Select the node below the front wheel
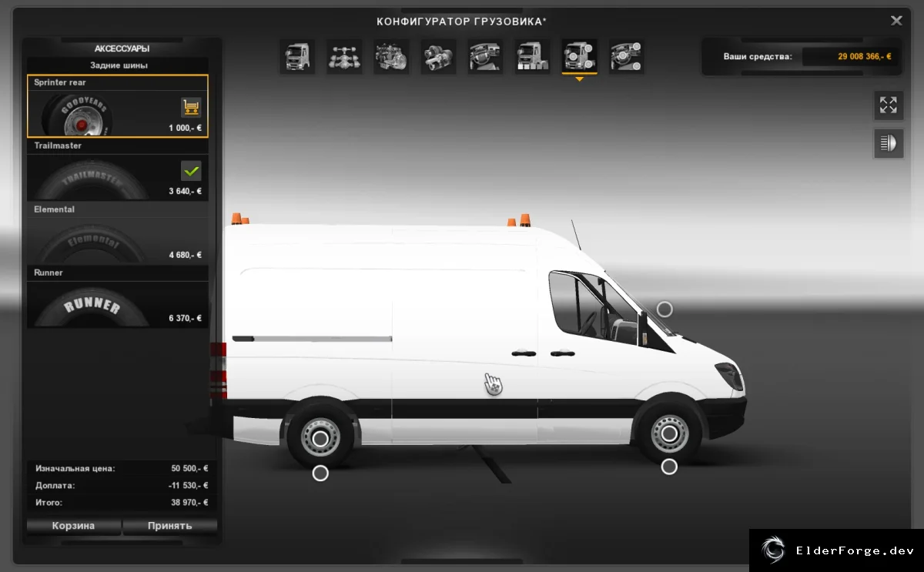Screen dimensions: 924x572 tap(669, 467)
